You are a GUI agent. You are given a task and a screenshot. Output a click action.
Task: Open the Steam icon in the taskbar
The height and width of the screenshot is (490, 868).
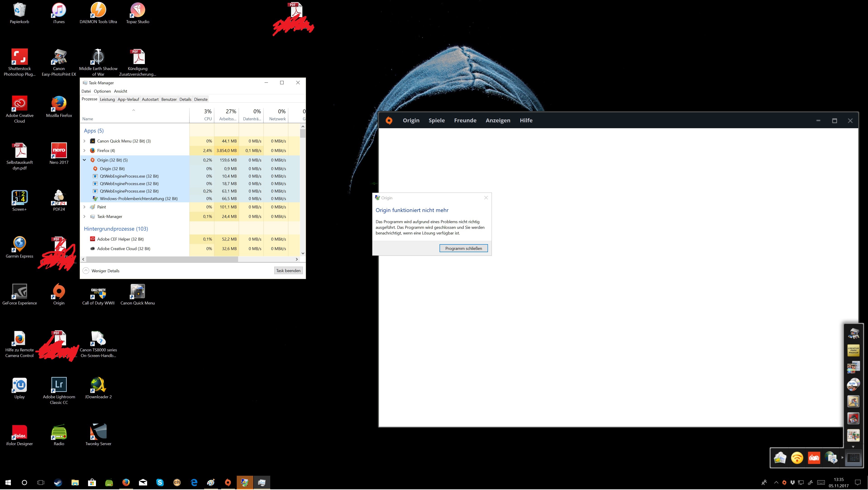58,483
